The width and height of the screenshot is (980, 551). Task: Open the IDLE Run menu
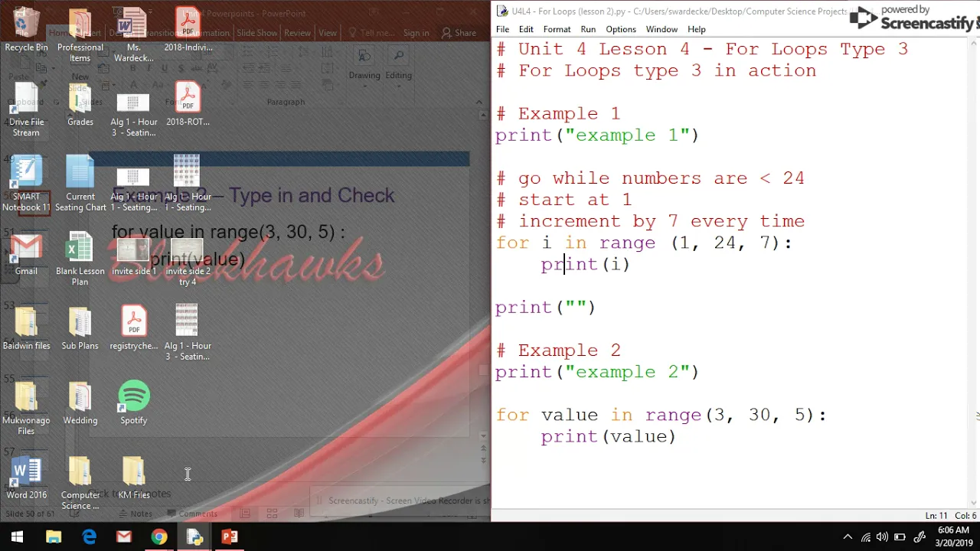point(588,29)
